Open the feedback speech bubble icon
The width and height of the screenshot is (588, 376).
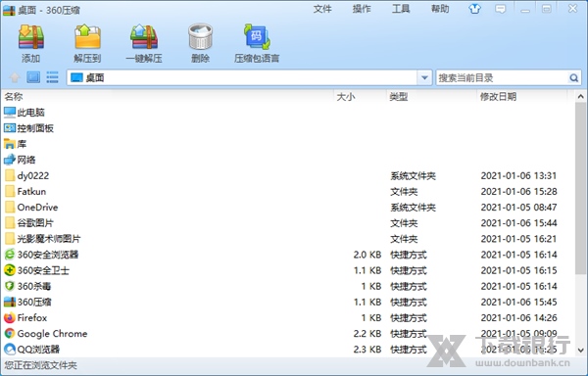(x=500, y=9)
